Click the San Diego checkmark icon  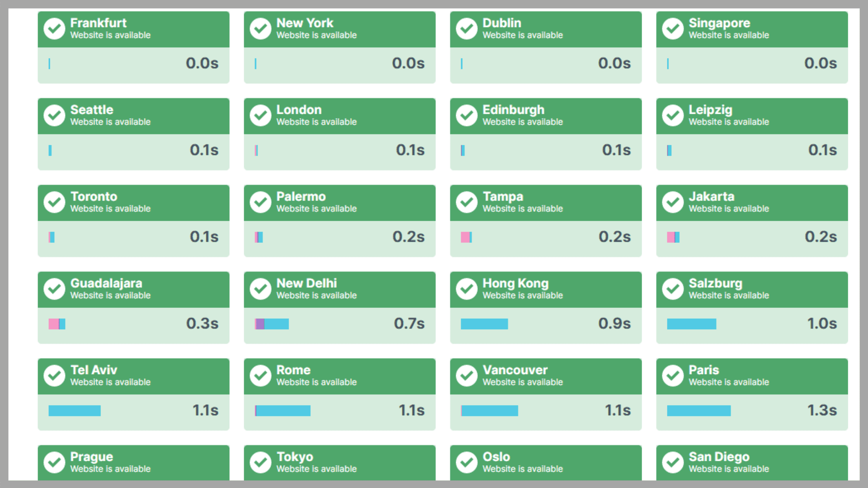(673, 462)
